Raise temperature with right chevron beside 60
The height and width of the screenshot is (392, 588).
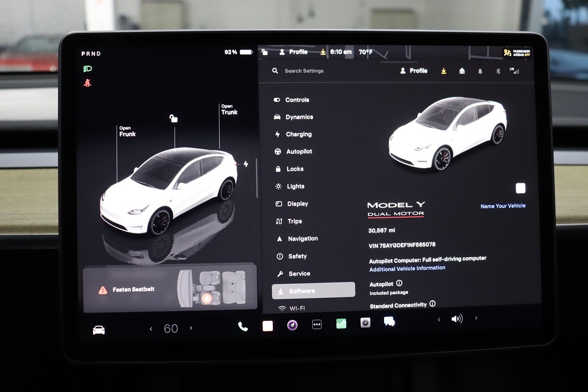coord(191,328)
